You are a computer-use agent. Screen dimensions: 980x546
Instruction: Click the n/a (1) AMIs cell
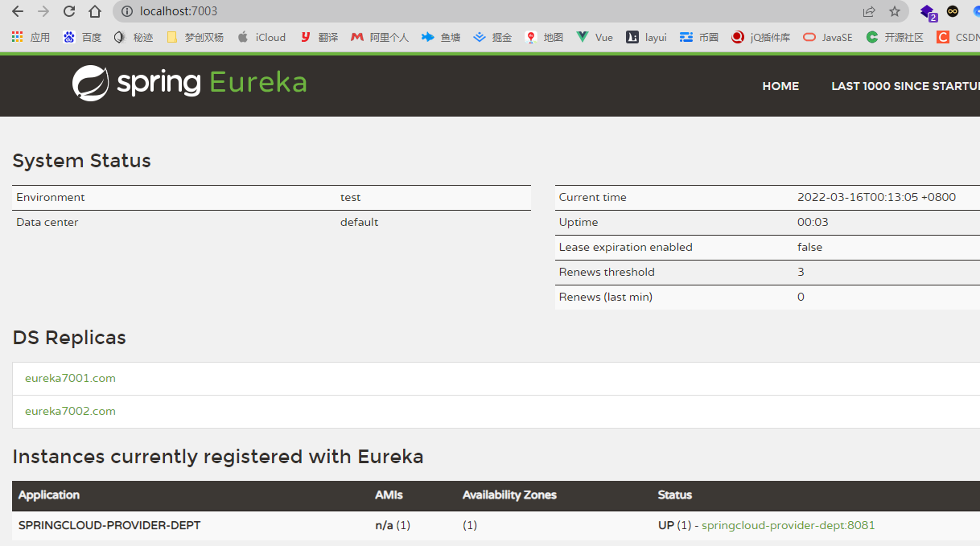click(393, 525)
